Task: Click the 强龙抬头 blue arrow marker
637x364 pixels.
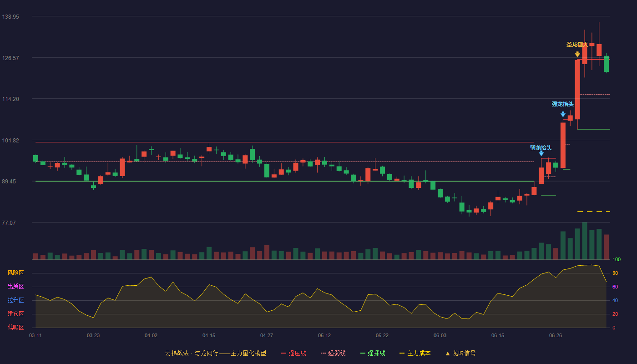Action: [x=563, y=114]
